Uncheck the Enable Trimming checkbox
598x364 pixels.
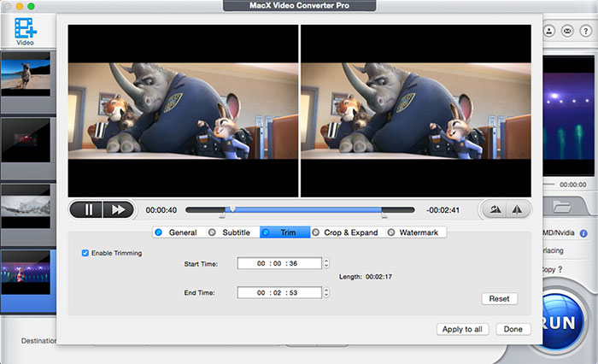tap(85, 253)
